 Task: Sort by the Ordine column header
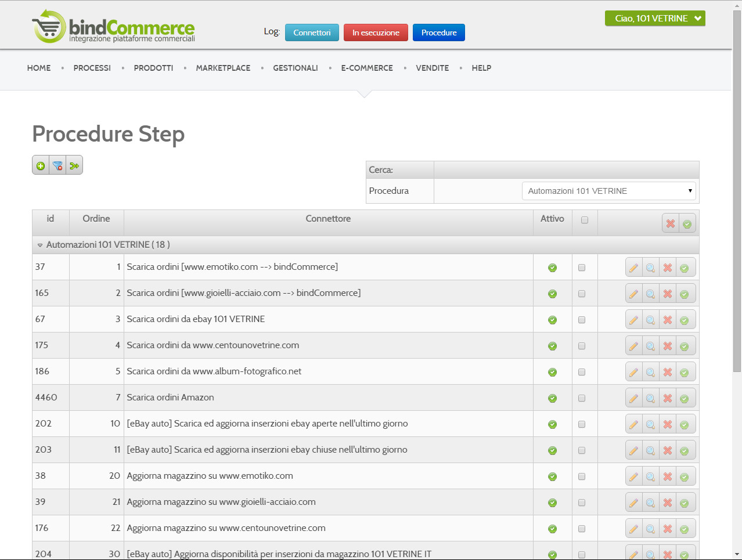point(96,219)
